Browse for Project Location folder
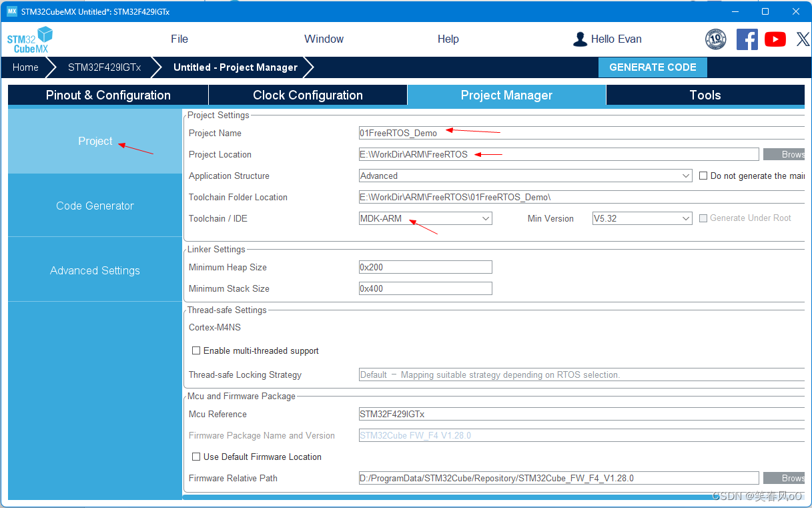This screenshot has height=508, width=812. 784,154
